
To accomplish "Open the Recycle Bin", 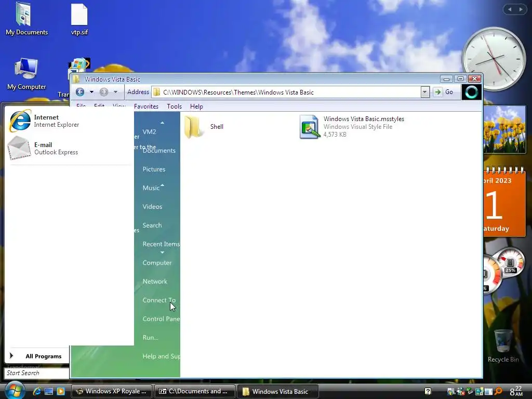I will pyautogui.click(x=503, y=345).
